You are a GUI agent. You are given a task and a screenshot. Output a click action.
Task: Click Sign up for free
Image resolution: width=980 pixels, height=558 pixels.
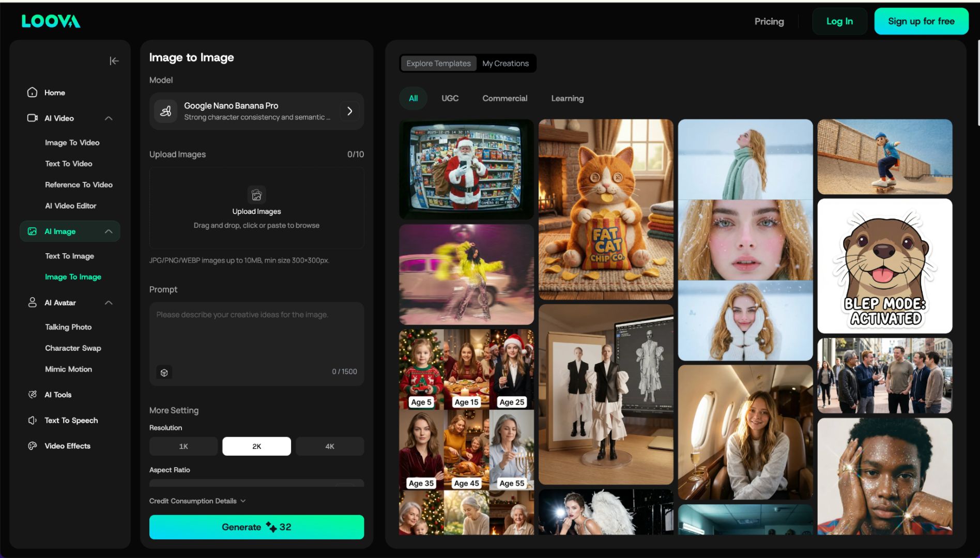tap(921, 21)
